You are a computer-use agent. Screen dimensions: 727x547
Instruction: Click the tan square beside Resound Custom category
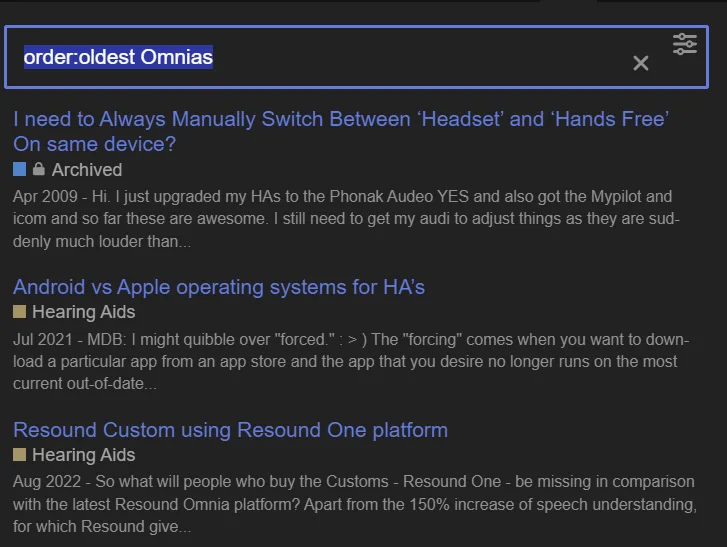[x=19, y=454]
